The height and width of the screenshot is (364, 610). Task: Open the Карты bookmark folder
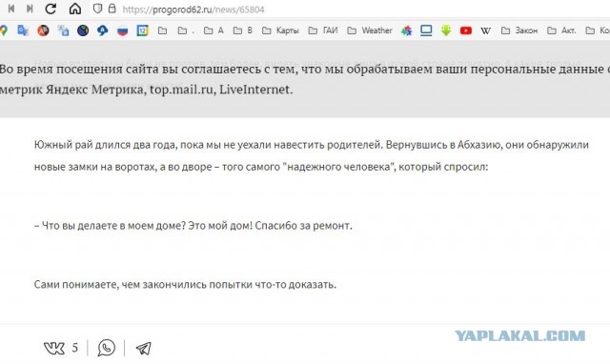click(x=280, y=30)
